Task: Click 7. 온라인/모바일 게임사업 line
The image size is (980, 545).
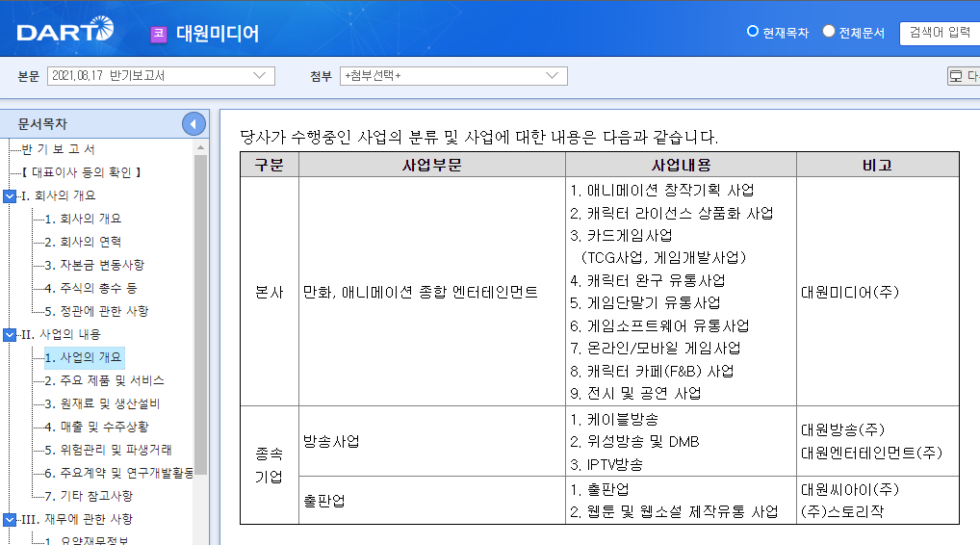Action: click(656, 349)
